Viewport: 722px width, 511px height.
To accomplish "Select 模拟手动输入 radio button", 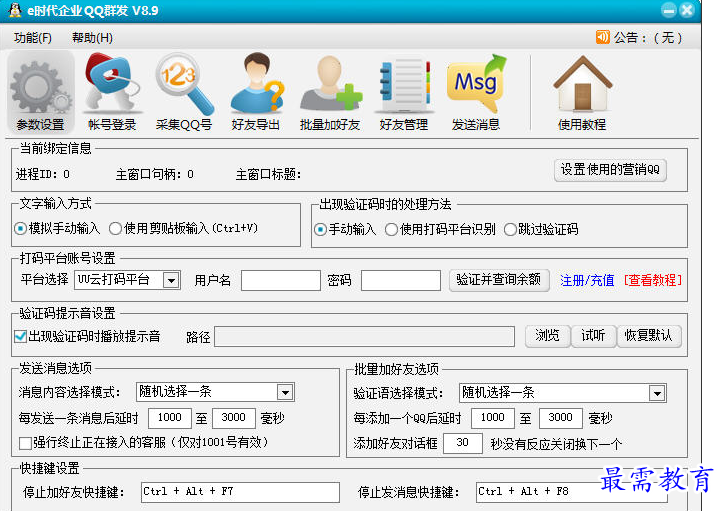I will tap(20, 228).
